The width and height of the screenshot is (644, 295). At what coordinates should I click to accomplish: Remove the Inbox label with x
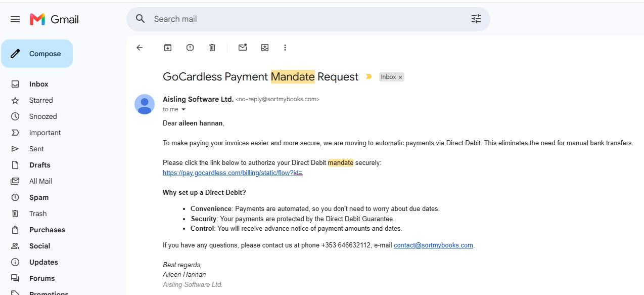point(400,77)
